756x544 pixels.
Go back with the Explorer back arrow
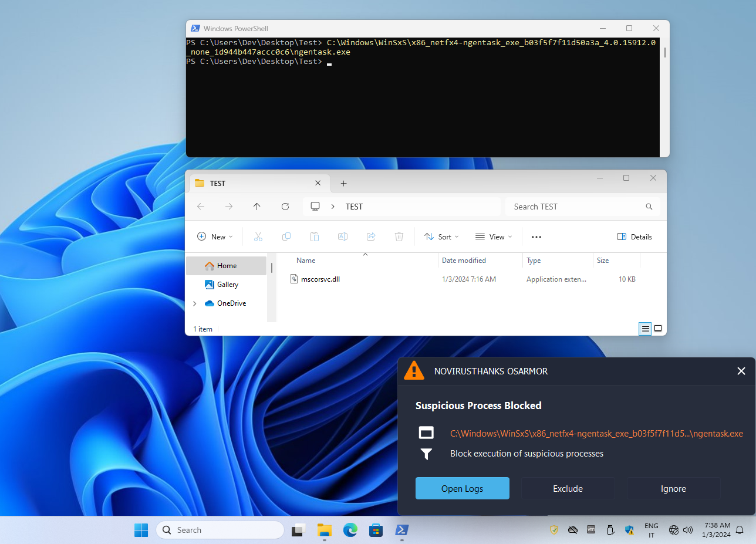click(x=201, y=207)
